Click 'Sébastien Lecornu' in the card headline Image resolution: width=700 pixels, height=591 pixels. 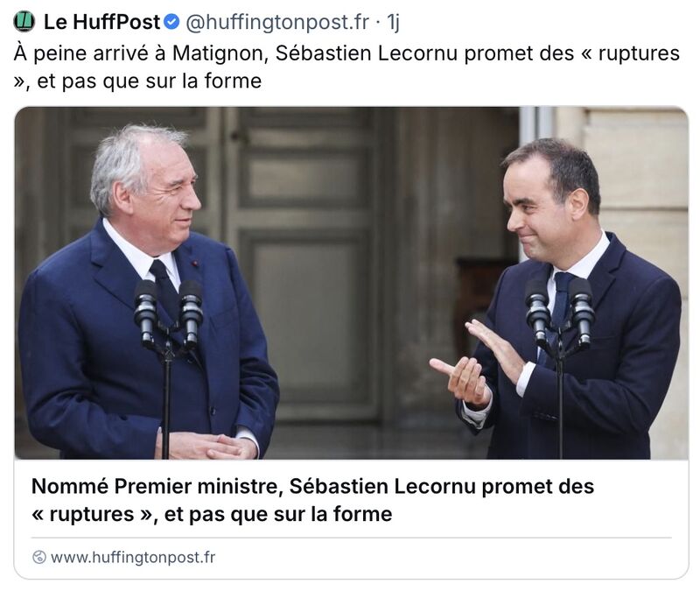[x=382, y=486]
